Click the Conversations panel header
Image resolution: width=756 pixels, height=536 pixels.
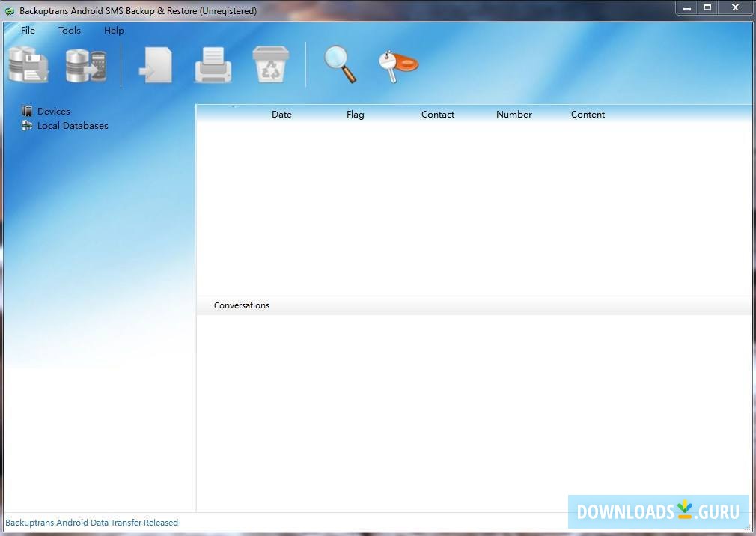click(242, 305)
